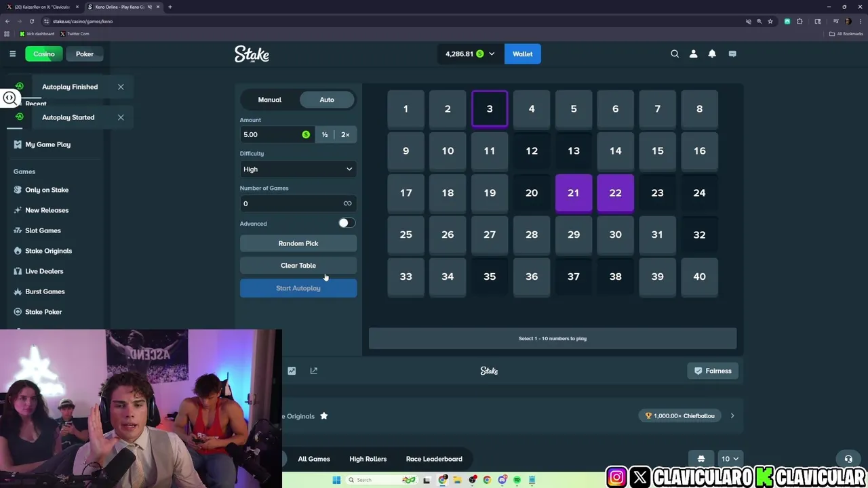Halve the bet with the ½ button
868x488 pixels.
point(325,135)
